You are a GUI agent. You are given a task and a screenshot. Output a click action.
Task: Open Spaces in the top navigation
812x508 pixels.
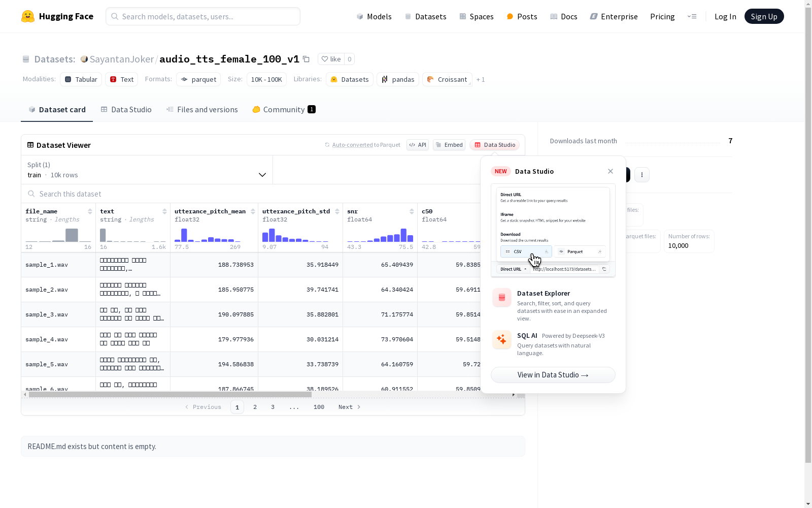[x=476, y=16]
